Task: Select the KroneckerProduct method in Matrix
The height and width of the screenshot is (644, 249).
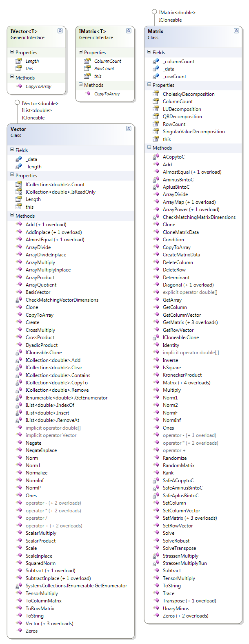Action: [x=182, y=375]
